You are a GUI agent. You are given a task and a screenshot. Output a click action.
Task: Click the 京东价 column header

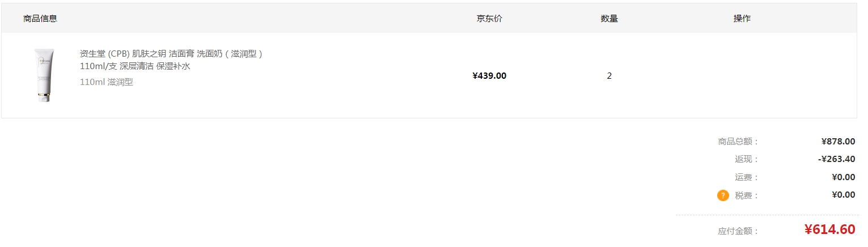tap(489, 18)
